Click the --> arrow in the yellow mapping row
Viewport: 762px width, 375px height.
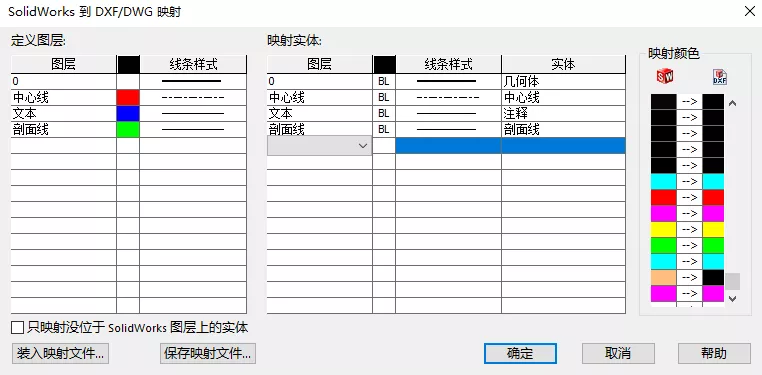click(x=690, y=229)
